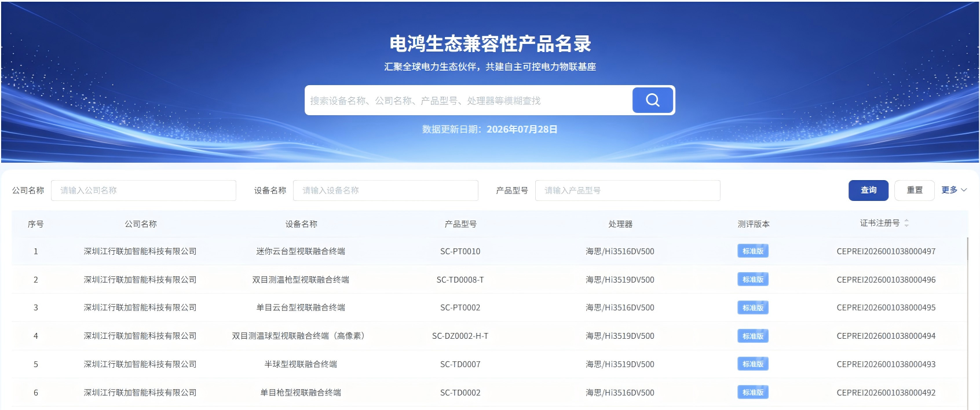Viewport: 980px width, 410px height.
Task: Click the 处理器 column header
Action: point(620,224)
